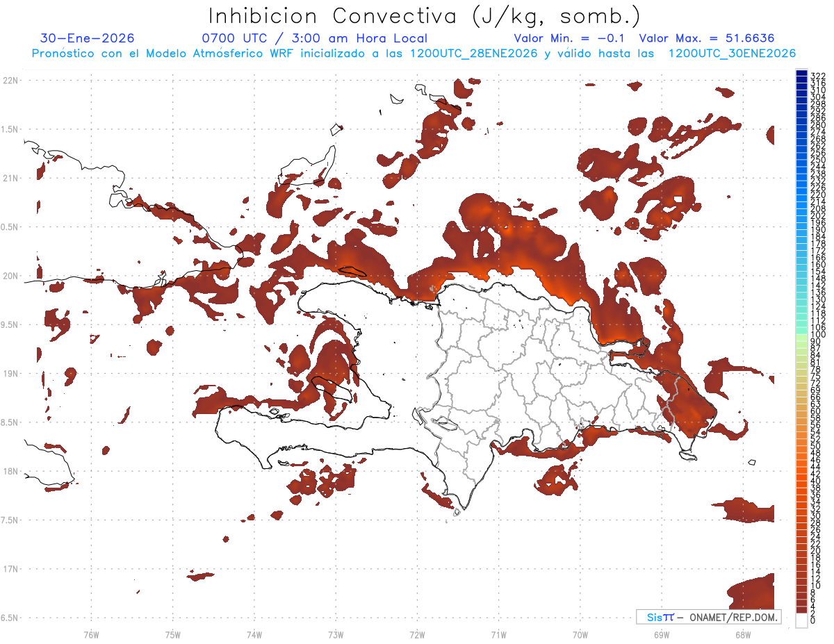Click the '19N' latitude label
Image resolution: width=834 pixels, height=644 pixels.
click(10, 373)
